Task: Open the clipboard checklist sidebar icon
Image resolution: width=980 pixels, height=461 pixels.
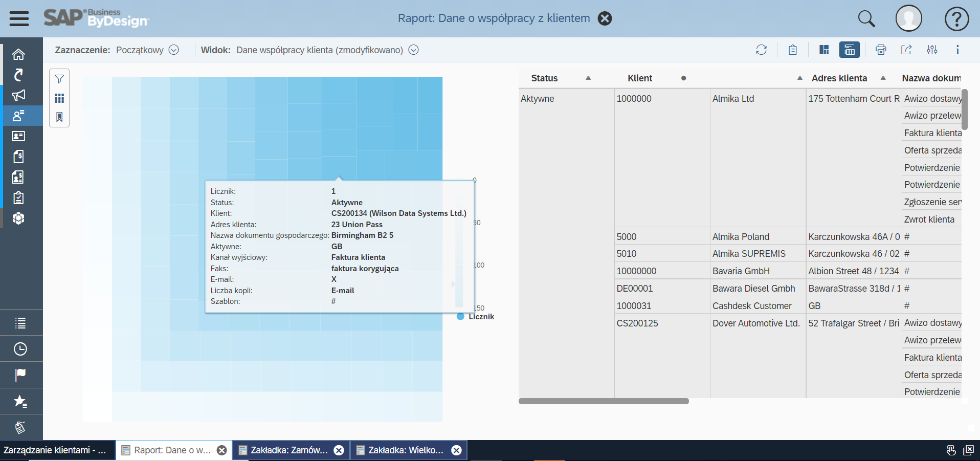Action: point(18,197)
